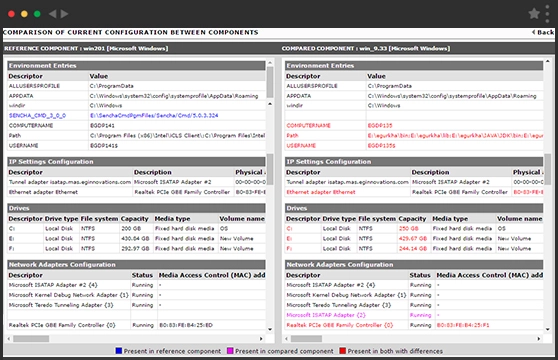Click the star favorite icon

tap(534, 14)
